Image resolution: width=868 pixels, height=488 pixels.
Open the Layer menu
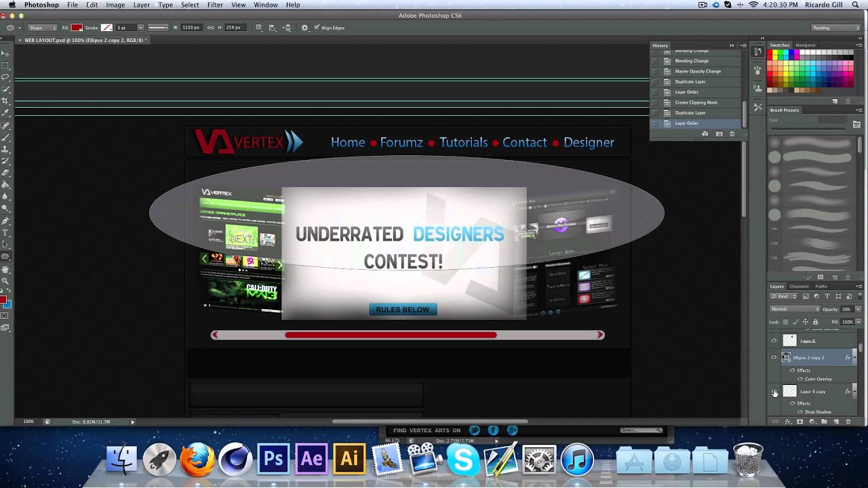coord(141,5)
